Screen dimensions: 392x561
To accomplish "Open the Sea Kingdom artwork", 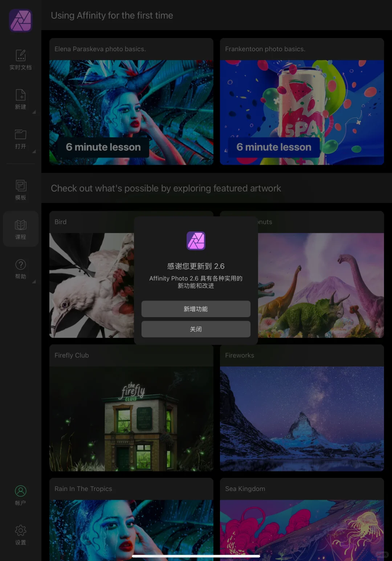I will (x=301, y=523).
